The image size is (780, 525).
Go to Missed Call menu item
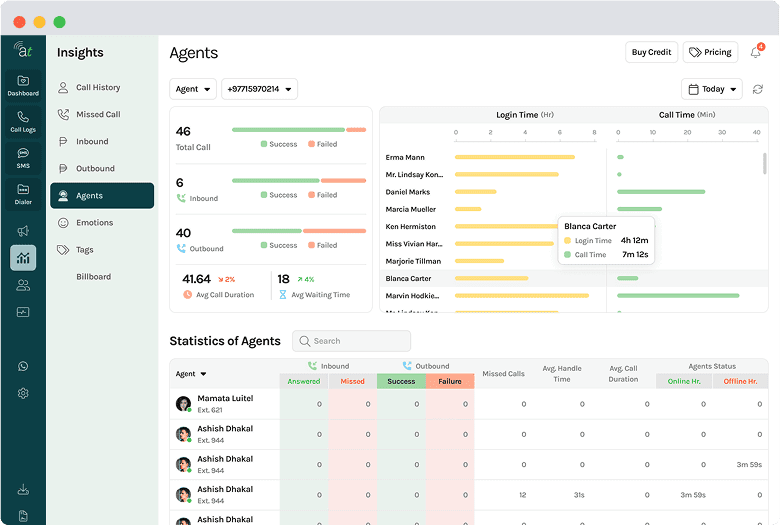pyautogui.click(x=98, y=115)
